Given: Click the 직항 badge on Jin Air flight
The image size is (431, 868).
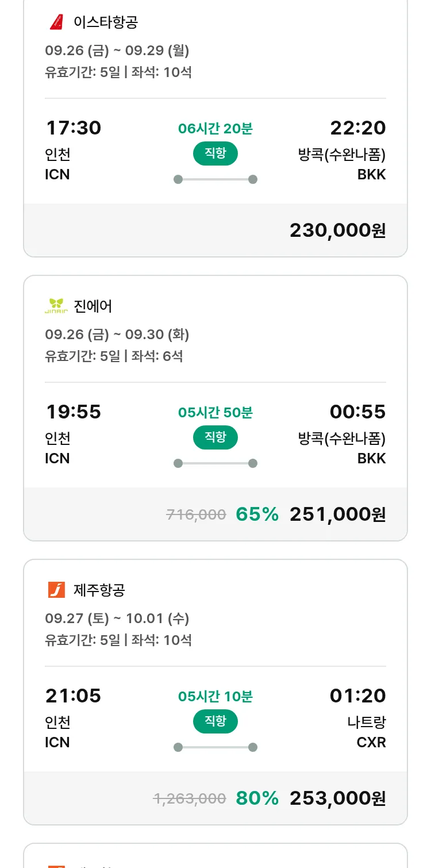Looking at the screenshot, I should (215, 437).
